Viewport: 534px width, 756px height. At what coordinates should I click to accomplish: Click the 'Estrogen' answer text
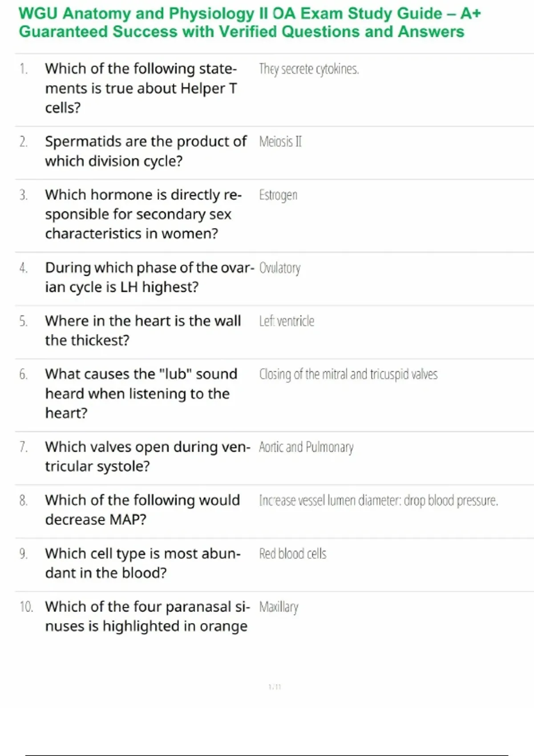click(278, 195)
